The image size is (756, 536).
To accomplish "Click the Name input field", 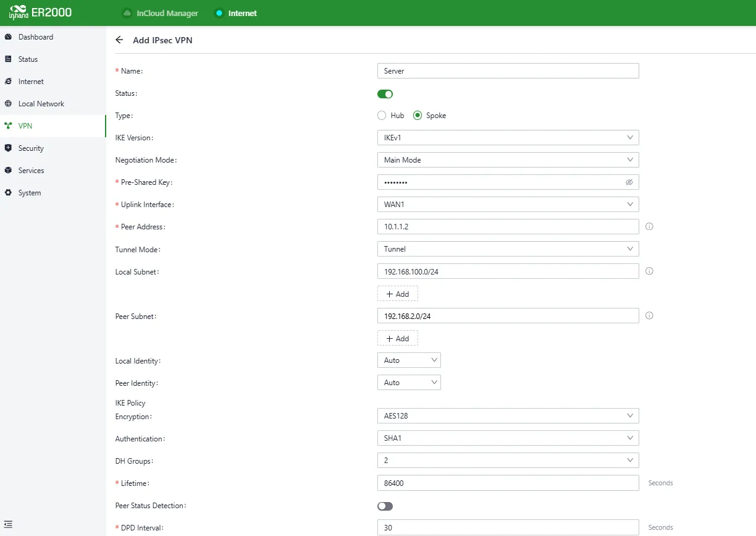I will 508,71.
